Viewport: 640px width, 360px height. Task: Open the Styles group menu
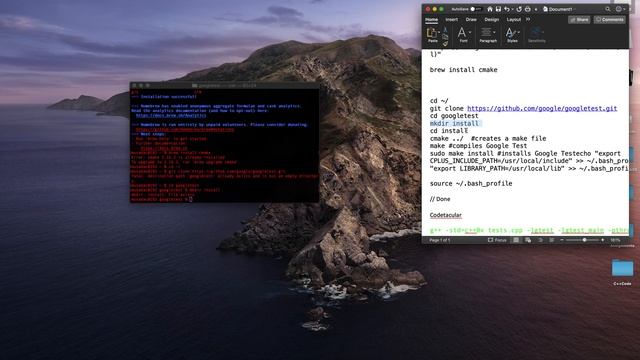coord(512,34)
